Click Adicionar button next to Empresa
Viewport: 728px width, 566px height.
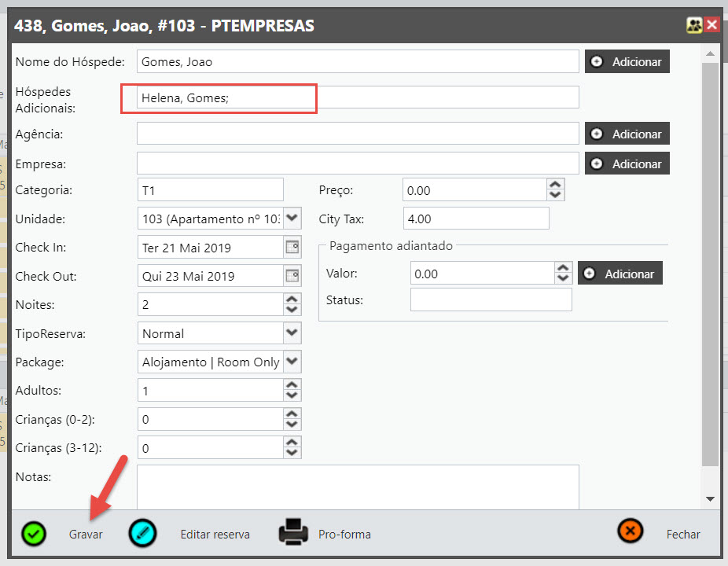(627, 164)
